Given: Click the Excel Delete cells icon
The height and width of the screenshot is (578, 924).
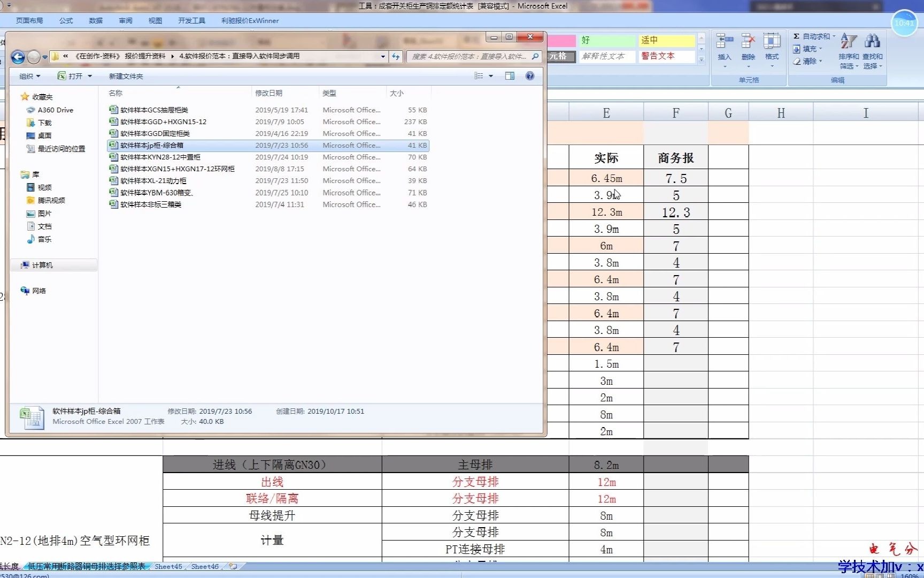Looking at the screenshot, I should tap(748, 41).
